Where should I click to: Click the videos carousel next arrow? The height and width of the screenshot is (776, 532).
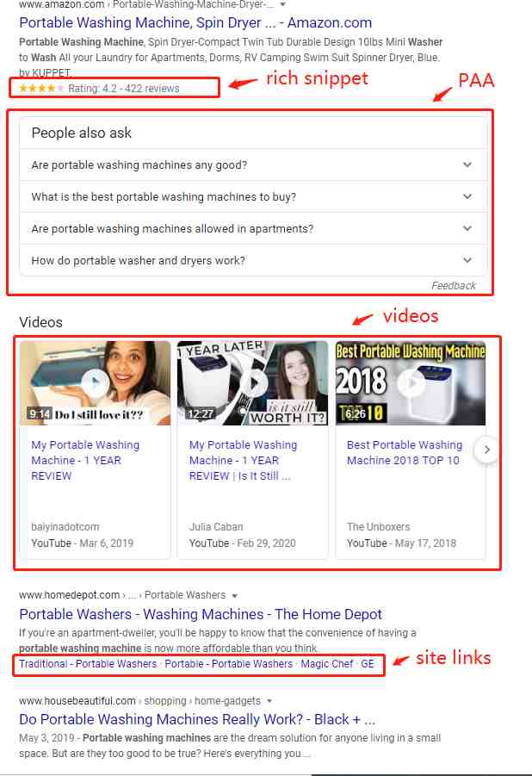click(487, 450)
